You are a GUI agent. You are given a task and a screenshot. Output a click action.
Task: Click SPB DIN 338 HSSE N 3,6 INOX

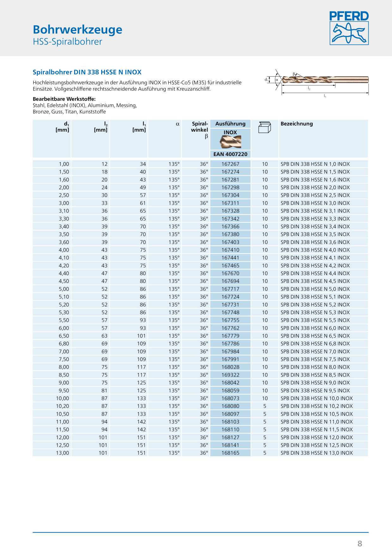[x=315, y=242]
